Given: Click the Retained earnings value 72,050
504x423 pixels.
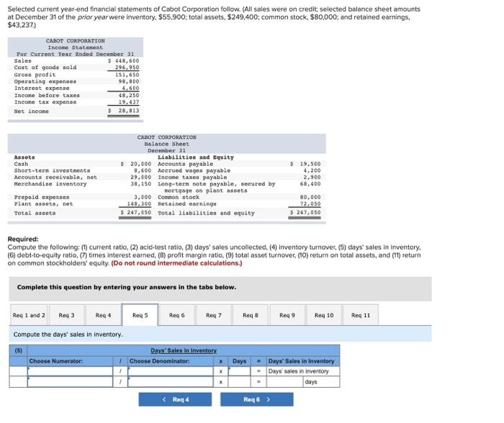Looking at the screenshot, I should click(x=310, y=204).
